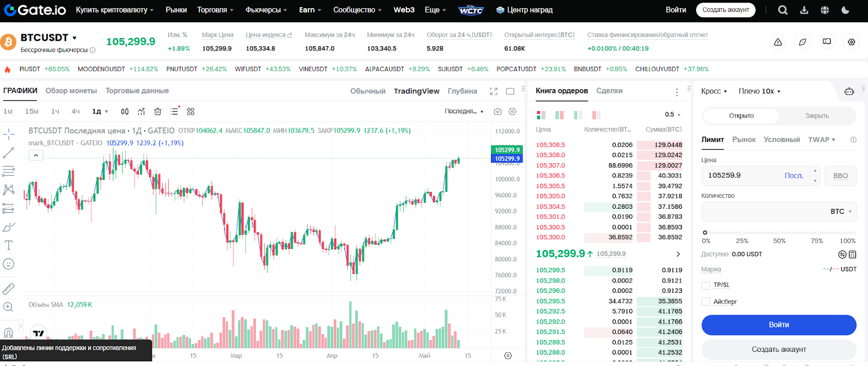Click the blue Войти button
The width and height of the screenshot is (868, 366).
(778, 325)
